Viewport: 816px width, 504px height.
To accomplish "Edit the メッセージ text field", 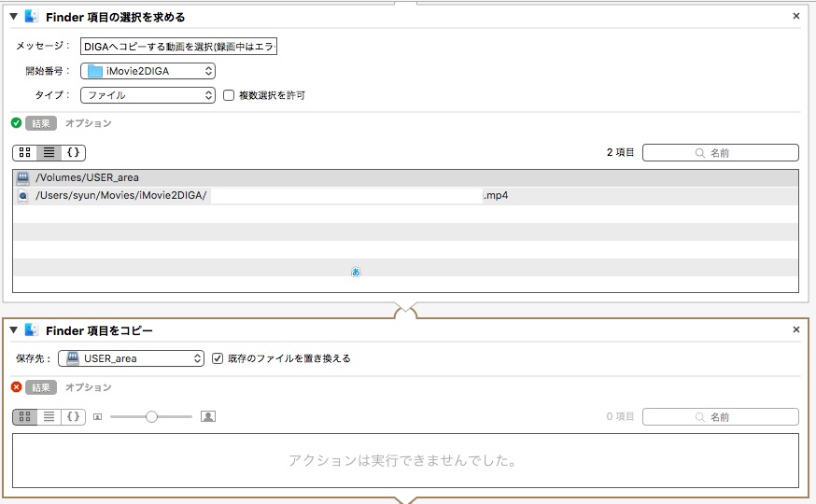I will coord(178,47).
